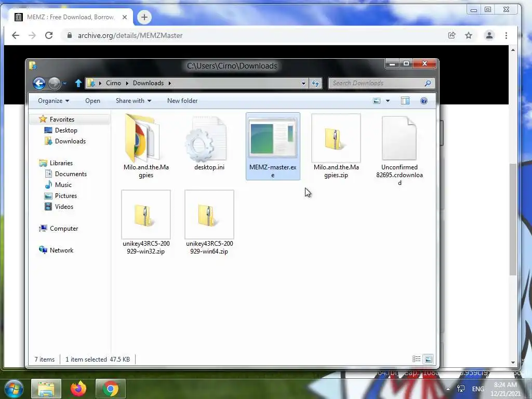Switch to details view in status bar
The image size is (532, 399).
point(416,359)
